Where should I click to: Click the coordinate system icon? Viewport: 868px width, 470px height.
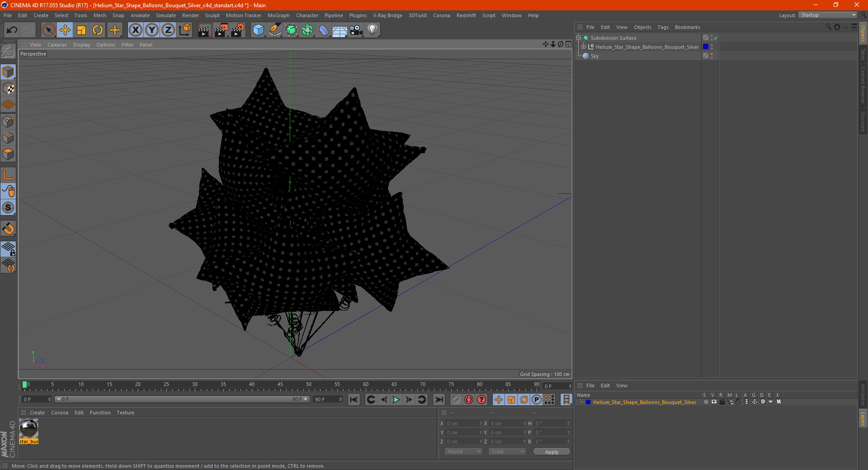tap(185, 30)
